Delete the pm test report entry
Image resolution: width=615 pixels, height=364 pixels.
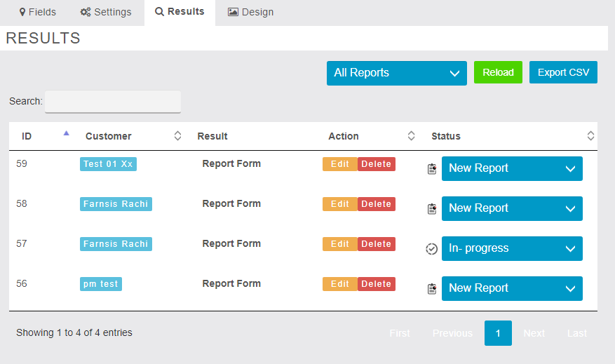[377, 284]
